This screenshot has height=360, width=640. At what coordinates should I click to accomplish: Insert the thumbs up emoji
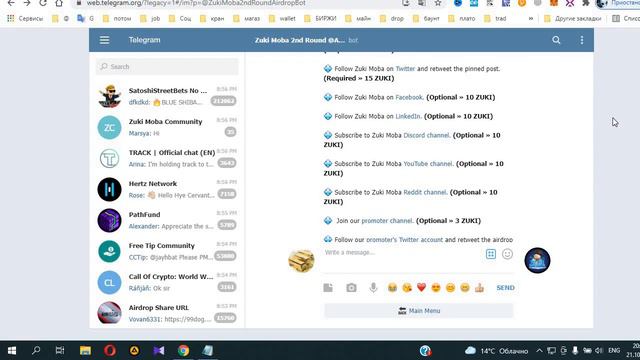(x=479, y=288)
